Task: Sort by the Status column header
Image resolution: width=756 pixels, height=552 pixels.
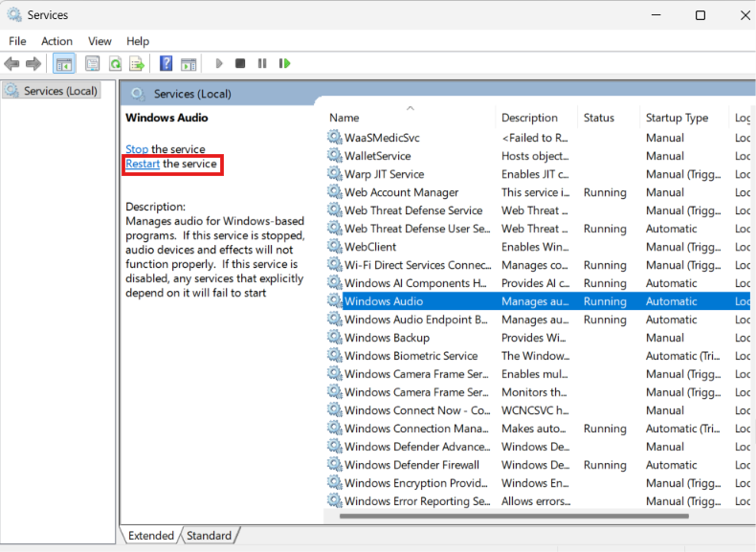Action: click(609, 118)
